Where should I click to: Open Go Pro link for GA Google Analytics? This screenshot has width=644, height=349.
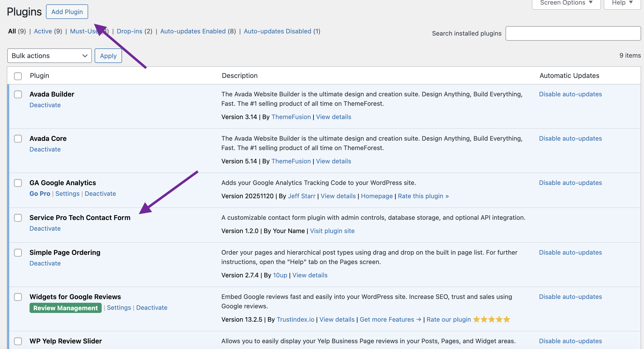coord(40,194)
